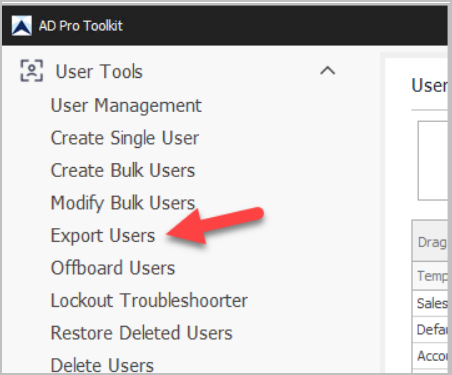Image resolution: width=452 pixels, height=375 pixels.
Task: Select the Acco row in the table
Action: tap(430, 356)
